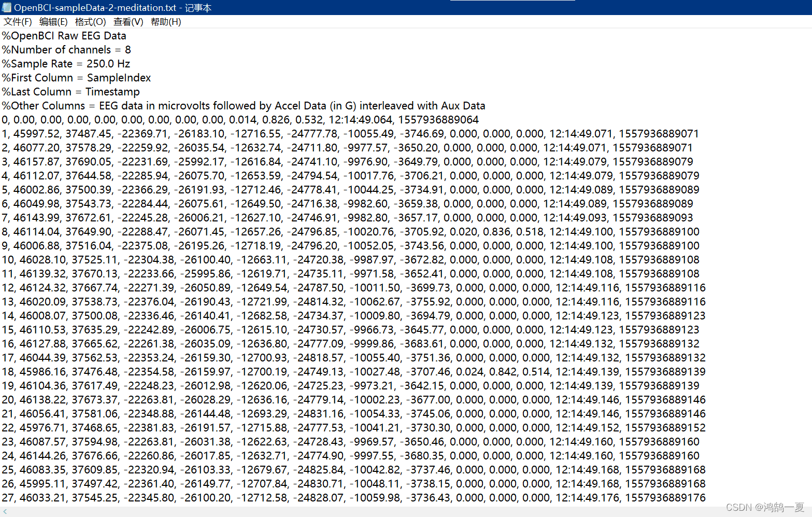The height and width of the screenshot is (517, 812).
Task: Click the '%Other Columns = EEG data' line
Action: click(x=244, y=106)
